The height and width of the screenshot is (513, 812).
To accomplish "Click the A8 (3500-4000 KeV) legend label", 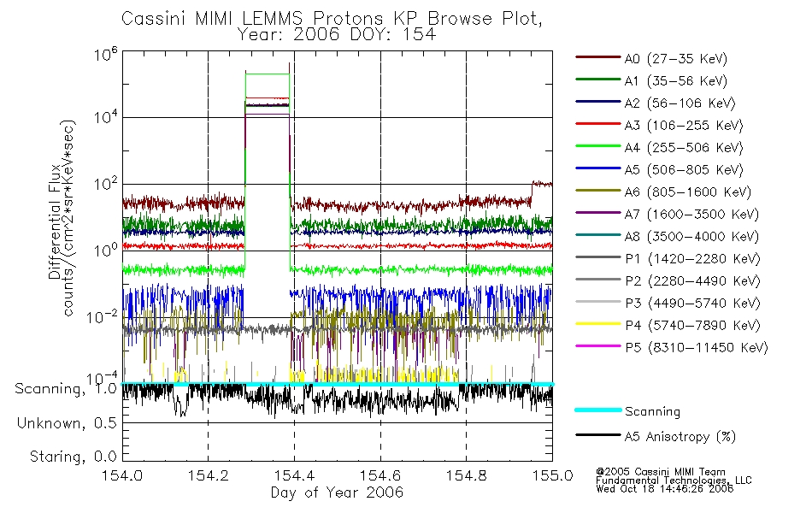I will click(691, 237).
